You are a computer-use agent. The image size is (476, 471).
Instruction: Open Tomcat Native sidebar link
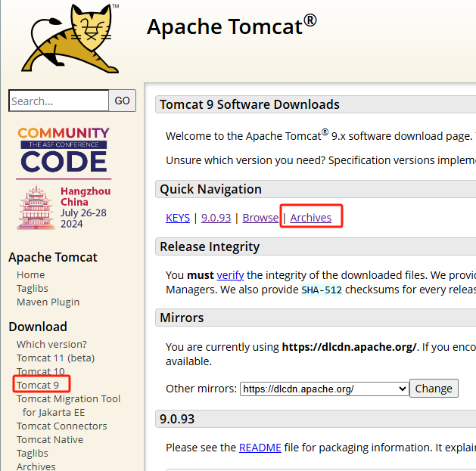[x=50, y=439]
